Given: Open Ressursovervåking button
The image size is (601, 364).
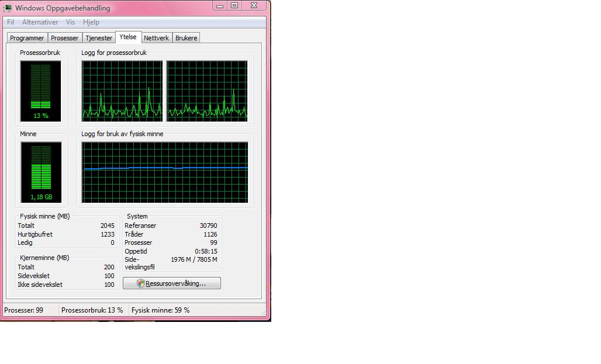Looking at the screenshot, I should pos(172,283).
